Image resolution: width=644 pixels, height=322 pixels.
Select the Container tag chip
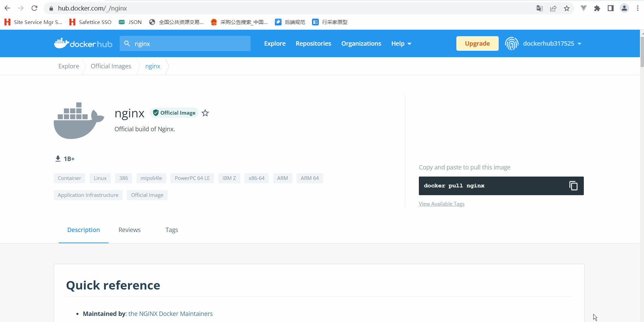(69, 178)
